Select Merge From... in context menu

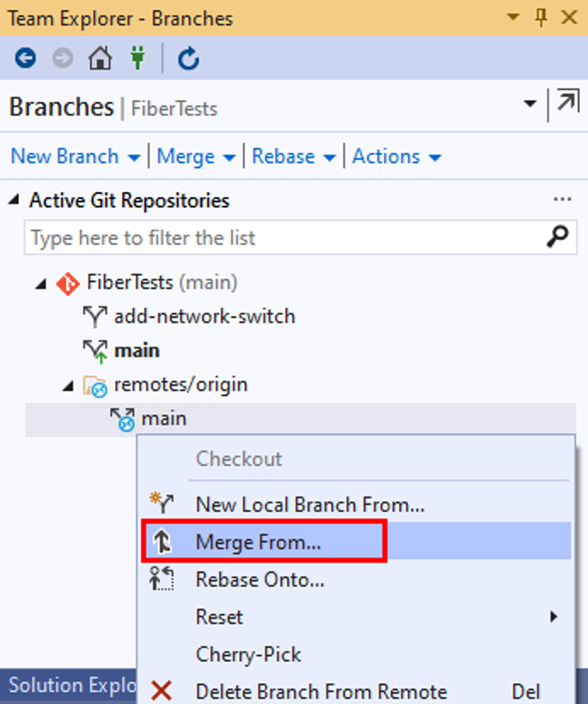click(258, 542)
